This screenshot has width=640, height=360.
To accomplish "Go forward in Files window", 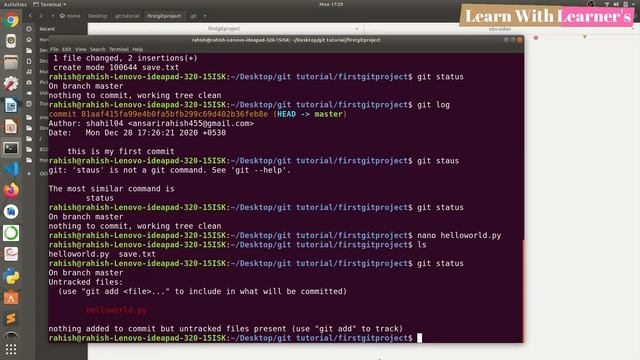I will tap(41, 16).
